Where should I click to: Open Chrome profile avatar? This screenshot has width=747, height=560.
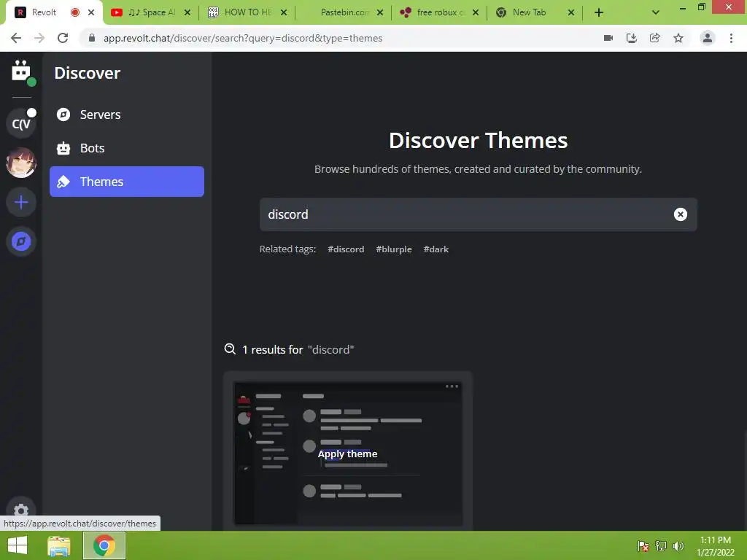coord(708,38)
